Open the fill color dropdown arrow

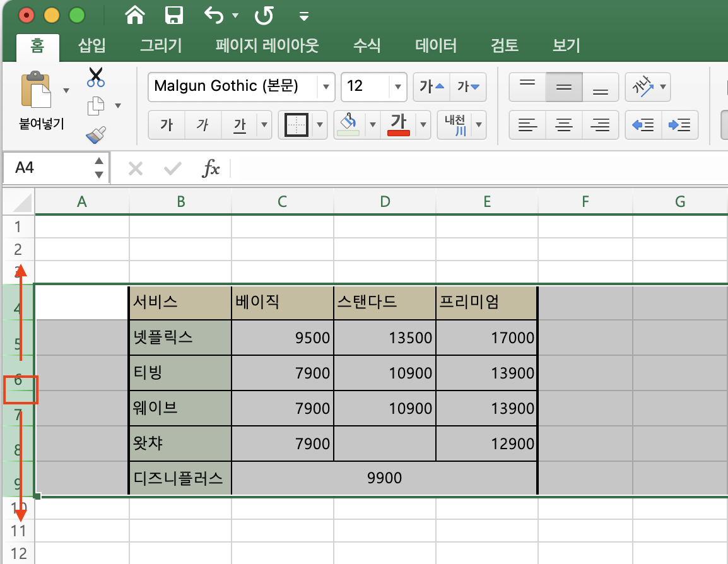click(x=372, y=125)
